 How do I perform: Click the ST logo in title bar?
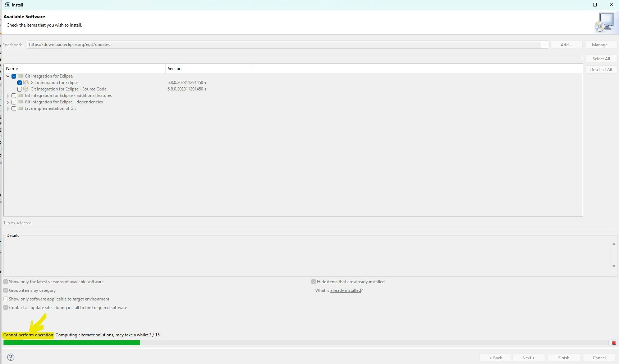[7, 5]
